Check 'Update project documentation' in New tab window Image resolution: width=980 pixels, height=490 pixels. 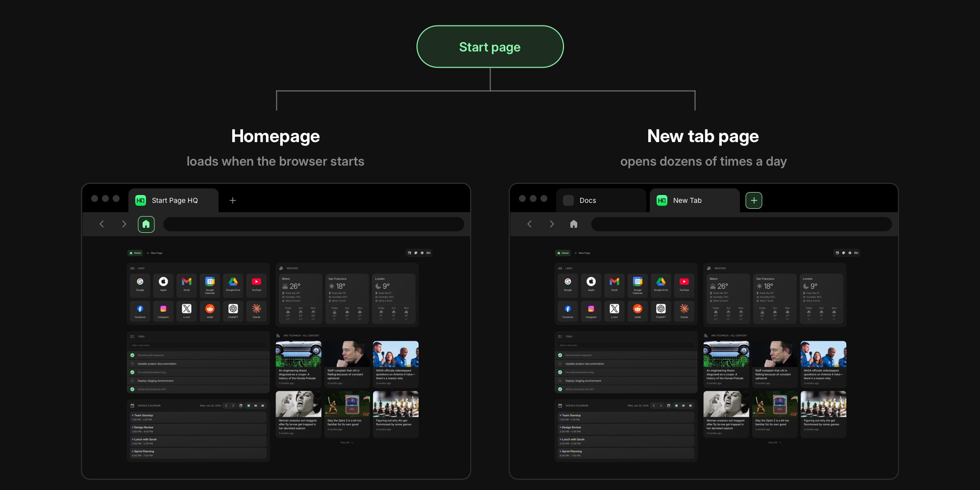click(560, 364)
